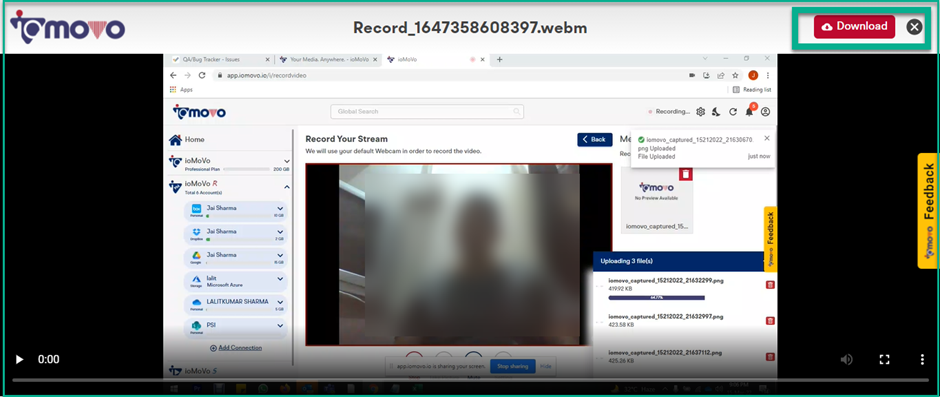Screen dimensions: 940x397
Task: Open the video player's three-dot options menu
Action: pyautogui.click(x=922, y=359)
